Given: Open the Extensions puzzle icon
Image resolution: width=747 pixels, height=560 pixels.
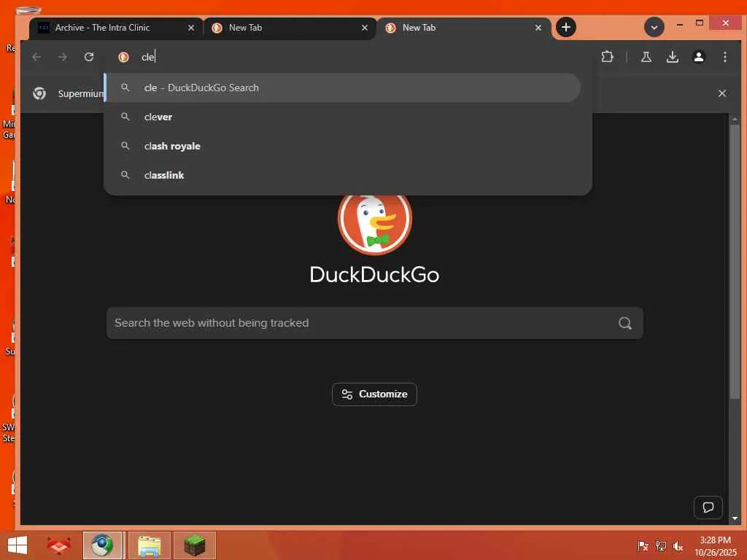Looking at the screenshot, I should pos(607,57).
